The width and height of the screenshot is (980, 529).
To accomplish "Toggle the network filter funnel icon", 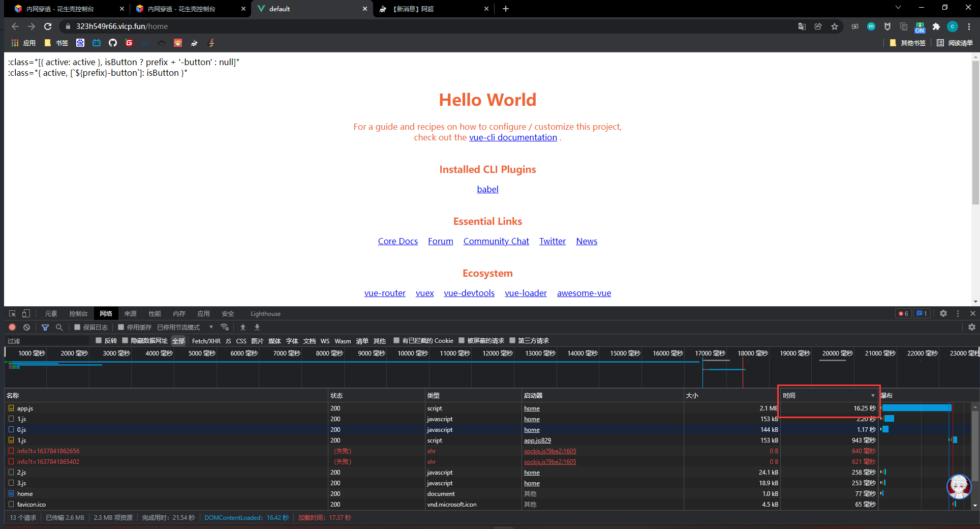I will (x=45, y=328).
